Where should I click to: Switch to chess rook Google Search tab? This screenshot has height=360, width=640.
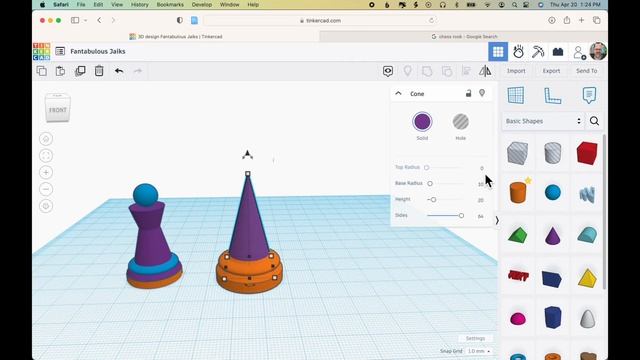coord(464,36)
